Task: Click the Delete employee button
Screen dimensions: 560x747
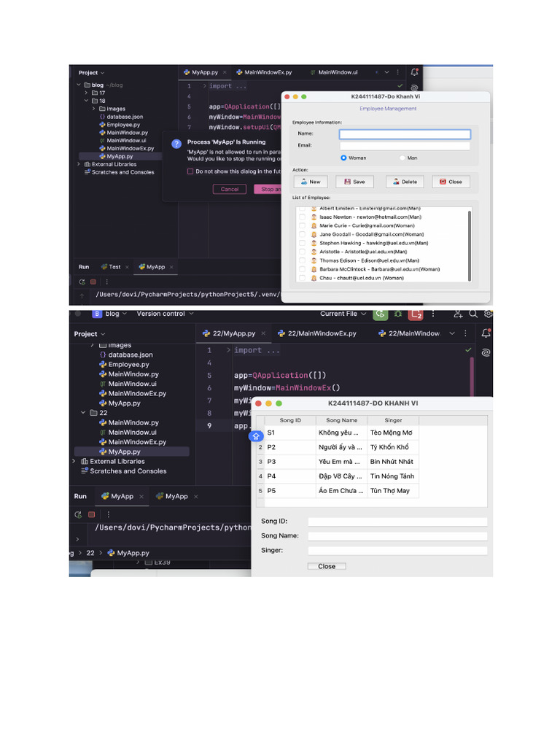Action: point(405,182)
